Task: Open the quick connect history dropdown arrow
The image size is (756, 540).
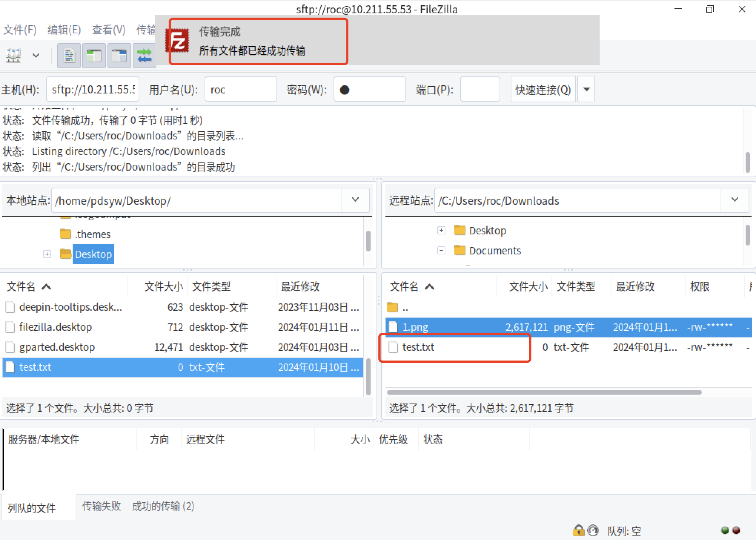Action: [586, 89]
